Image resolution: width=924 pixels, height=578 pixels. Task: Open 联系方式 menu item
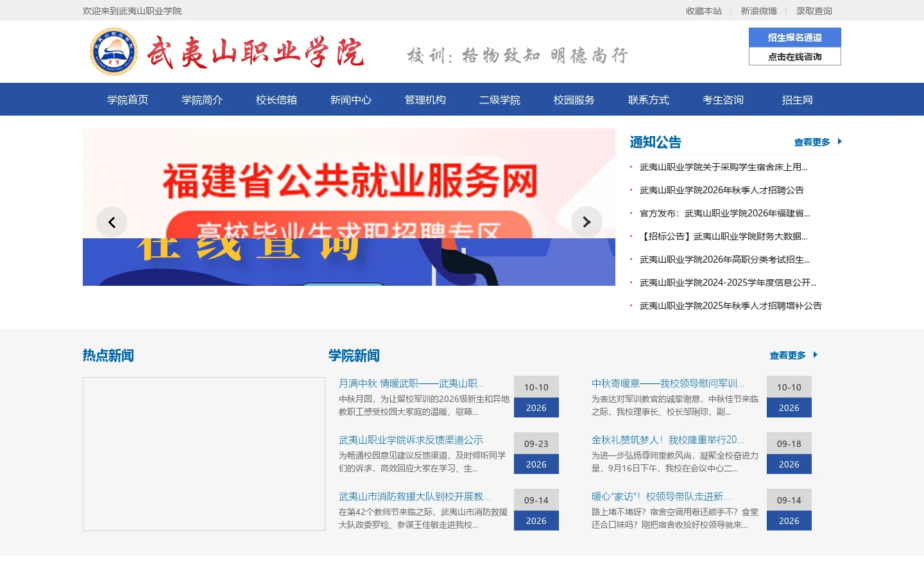click(649, 100)
